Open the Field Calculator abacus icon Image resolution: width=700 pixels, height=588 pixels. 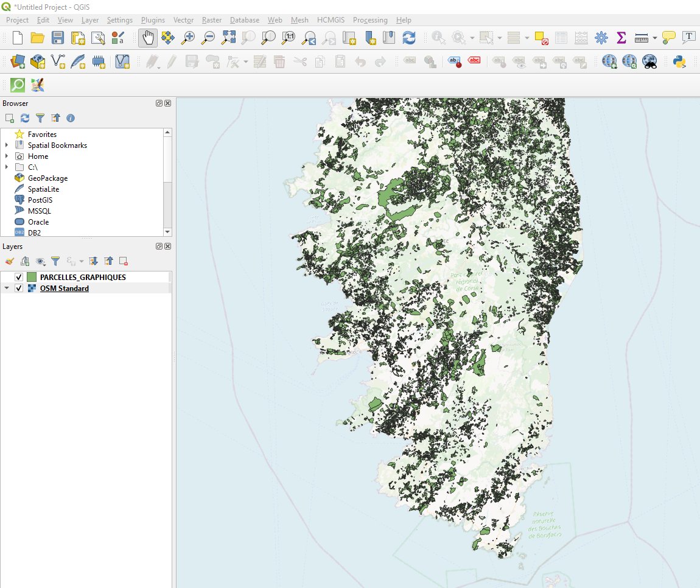pos(581,38)
